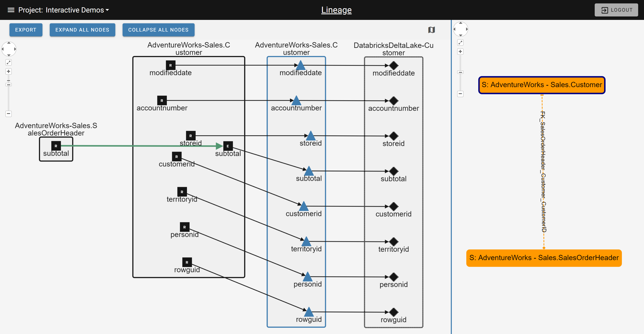Select the R personid source node

(185, 227)
